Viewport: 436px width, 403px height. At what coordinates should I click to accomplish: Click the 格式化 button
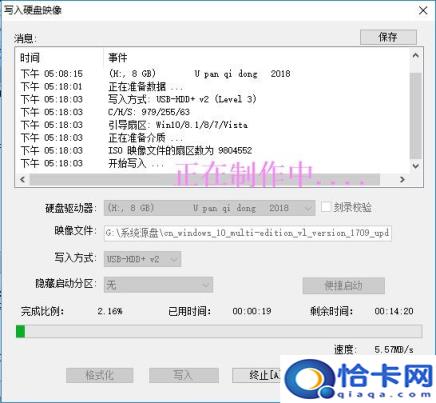point(100,375)
